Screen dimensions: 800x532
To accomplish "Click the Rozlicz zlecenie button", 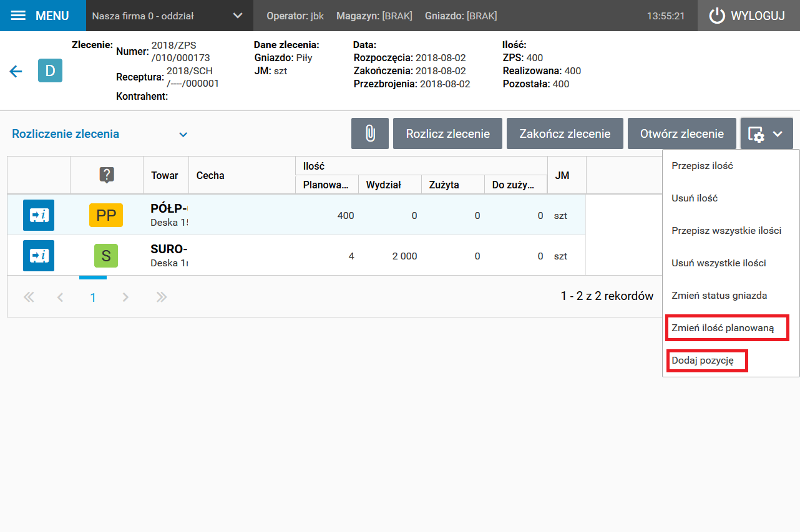I will pos(447,133).
